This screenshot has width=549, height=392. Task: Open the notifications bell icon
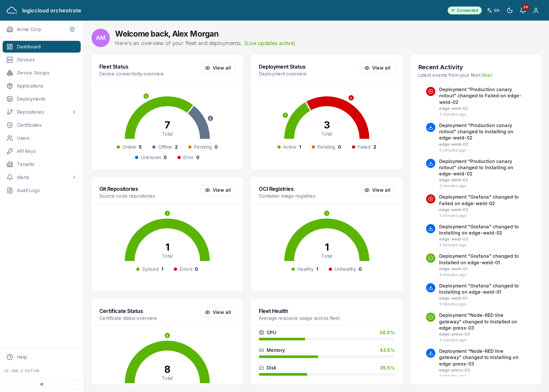pos(523,10)
